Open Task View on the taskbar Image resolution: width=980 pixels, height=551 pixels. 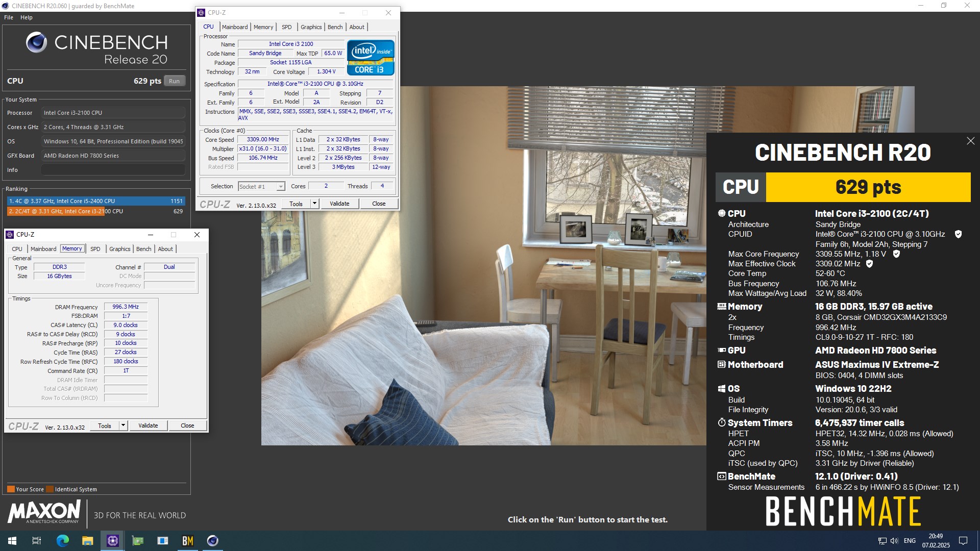pyautogui.click(x=37, y=541)
